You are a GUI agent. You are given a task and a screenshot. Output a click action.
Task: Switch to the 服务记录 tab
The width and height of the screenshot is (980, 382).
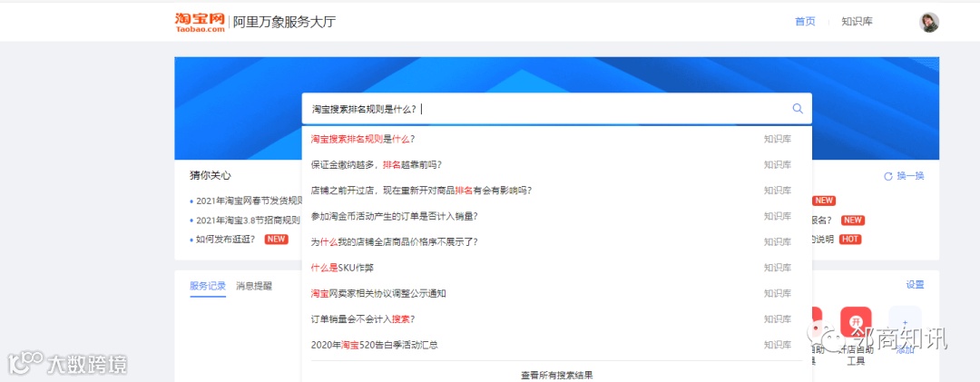click(x=208, y=286)
